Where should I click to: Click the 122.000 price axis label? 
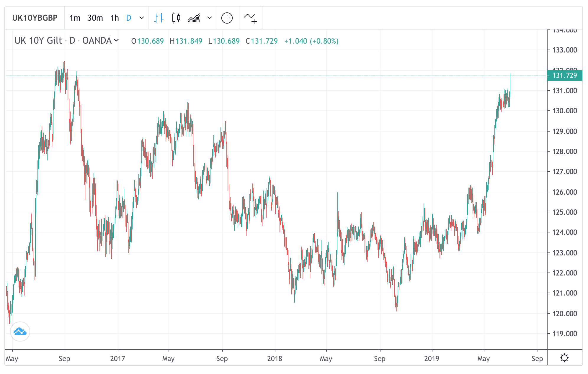[565, 273]
